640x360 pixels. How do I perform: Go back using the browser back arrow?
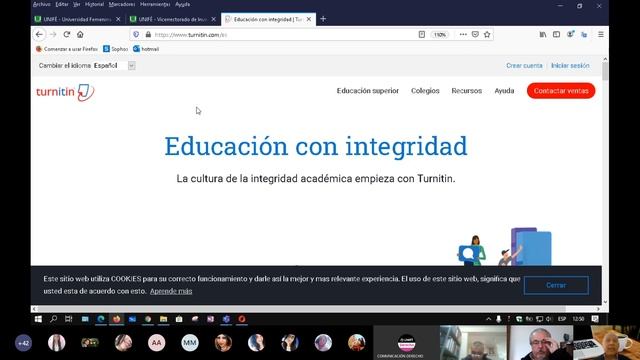[x=39, y=35]
